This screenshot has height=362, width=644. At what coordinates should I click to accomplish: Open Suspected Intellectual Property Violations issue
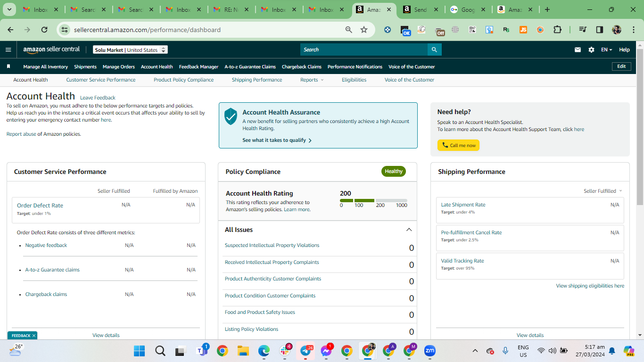coord(272,245)
